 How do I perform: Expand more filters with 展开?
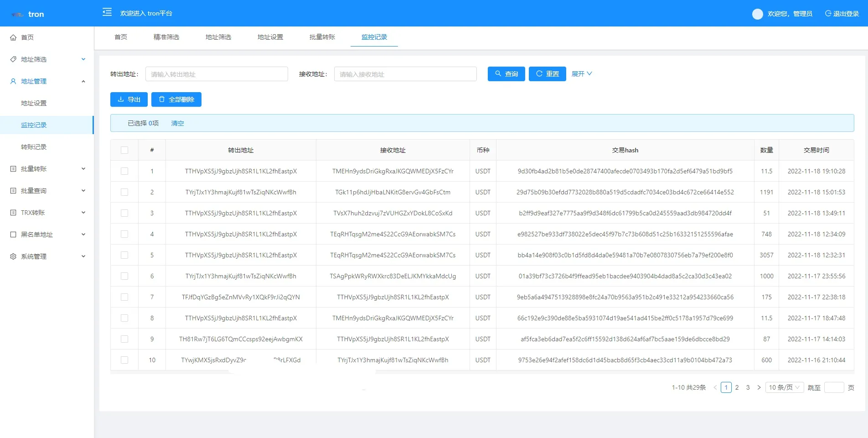[x=581, y=74]
